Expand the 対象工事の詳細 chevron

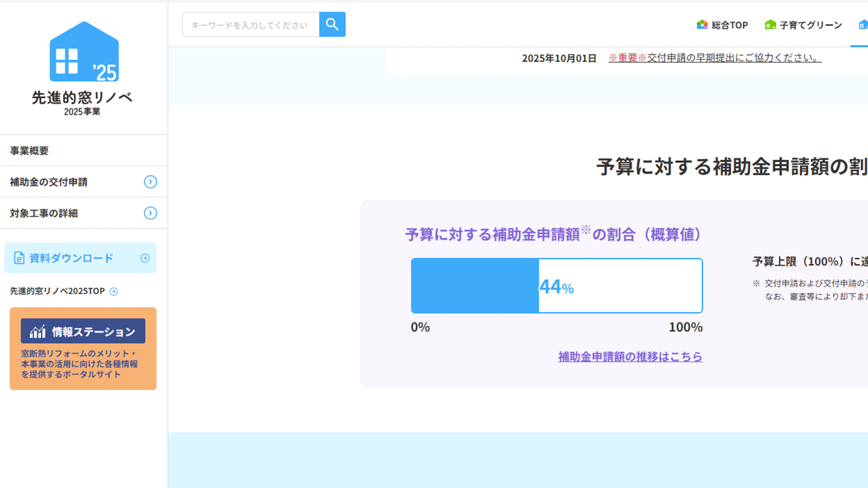150,213
